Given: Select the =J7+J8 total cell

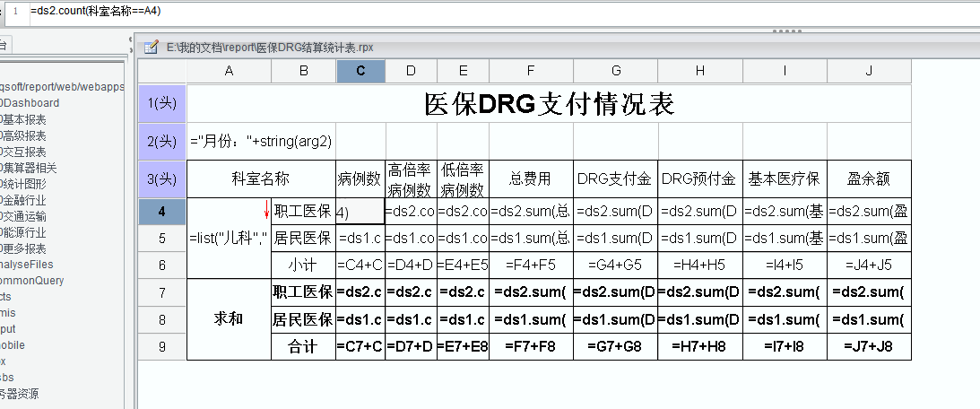Looking at the screenshot, I should coord(868,346).
